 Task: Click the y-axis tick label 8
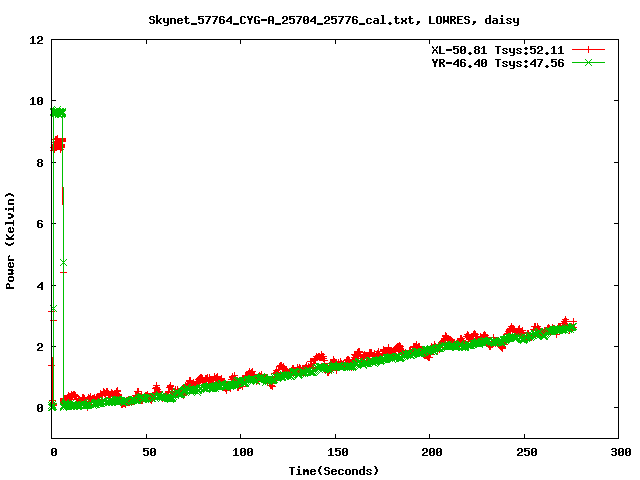[40, 163]
